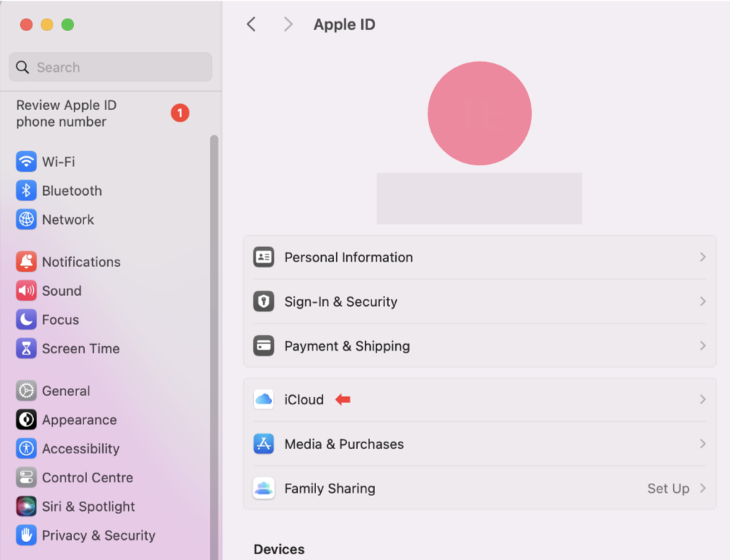Image resolution: width=730 pixels, height=560 pixels.
Task: Select Appearance in the sidebar
Action: [79, 420]
